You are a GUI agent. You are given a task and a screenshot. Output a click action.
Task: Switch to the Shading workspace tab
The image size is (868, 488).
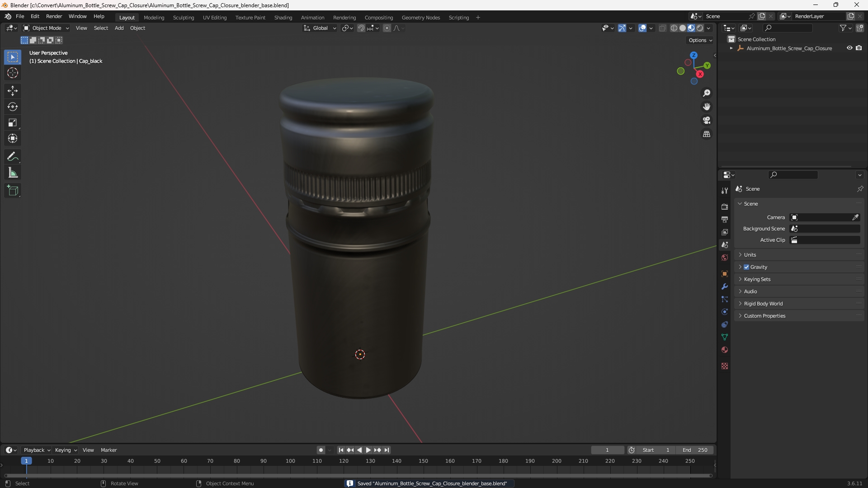coord(283,18)
